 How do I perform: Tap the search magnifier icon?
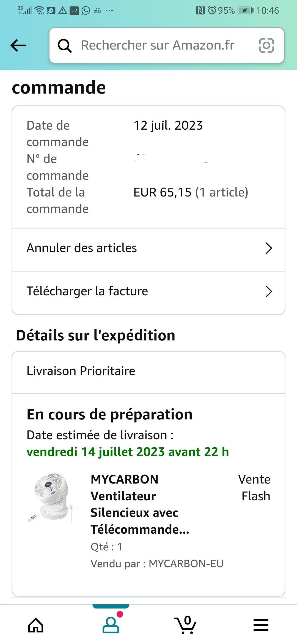click(x=65, y=46)
